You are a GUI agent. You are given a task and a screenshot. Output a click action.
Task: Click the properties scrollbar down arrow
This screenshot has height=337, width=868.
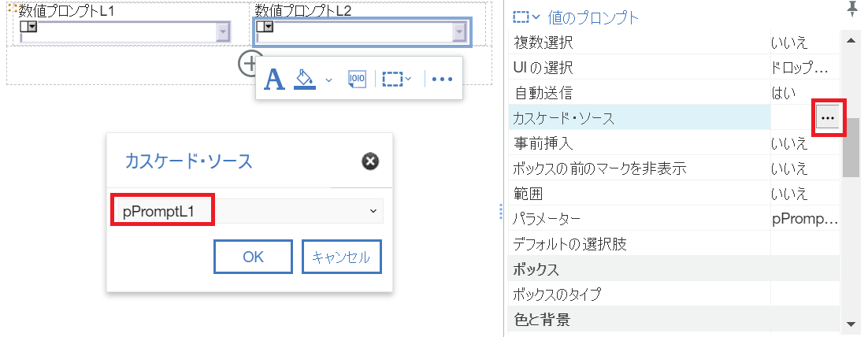pyautogui.click(x=851, y=324)
